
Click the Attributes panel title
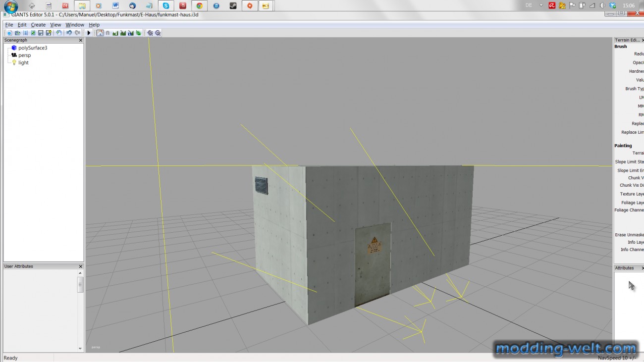(x=624, y=268)
